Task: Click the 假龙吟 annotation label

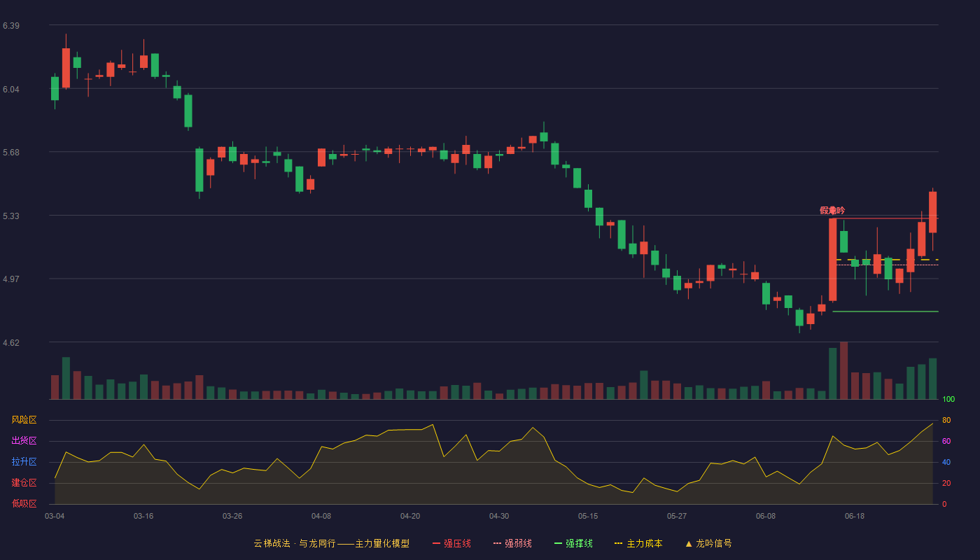Action: click(x=832, y=211)
